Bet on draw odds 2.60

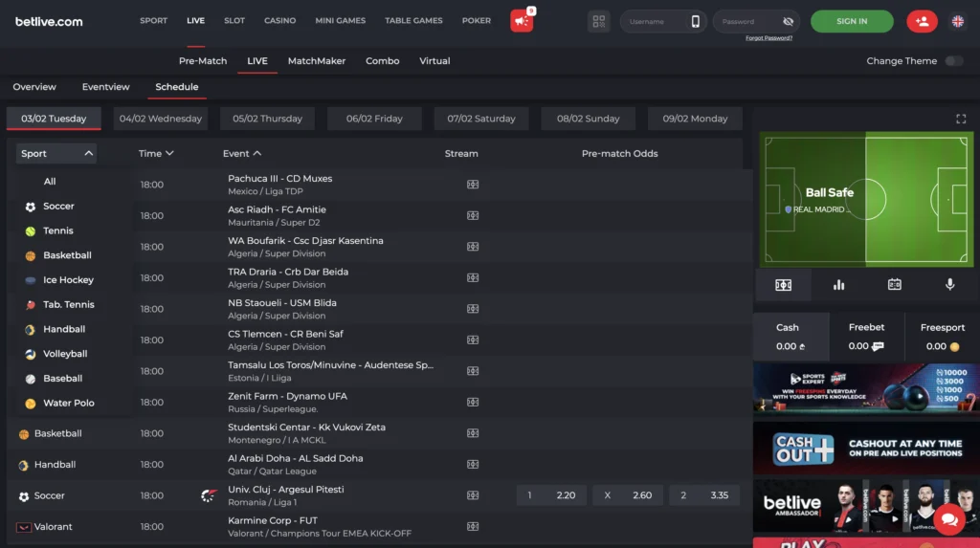point(628,495)
